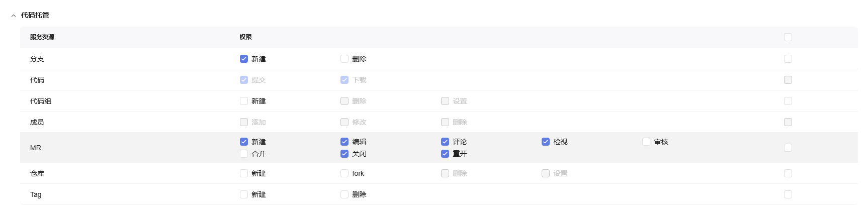Disable MR 重开 permission
The image size is (868, 213).
pyautogui.click(x=445, y=154)
